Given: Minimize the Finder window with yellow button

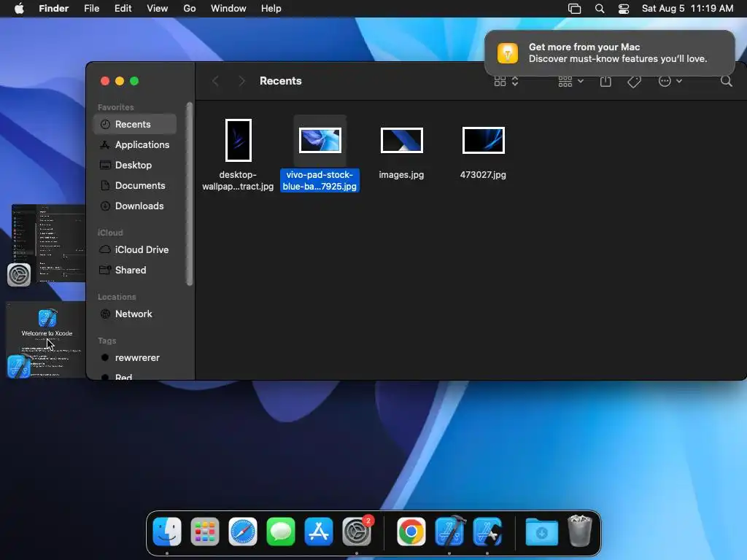Looking at the screenshot, I should 120,81.
